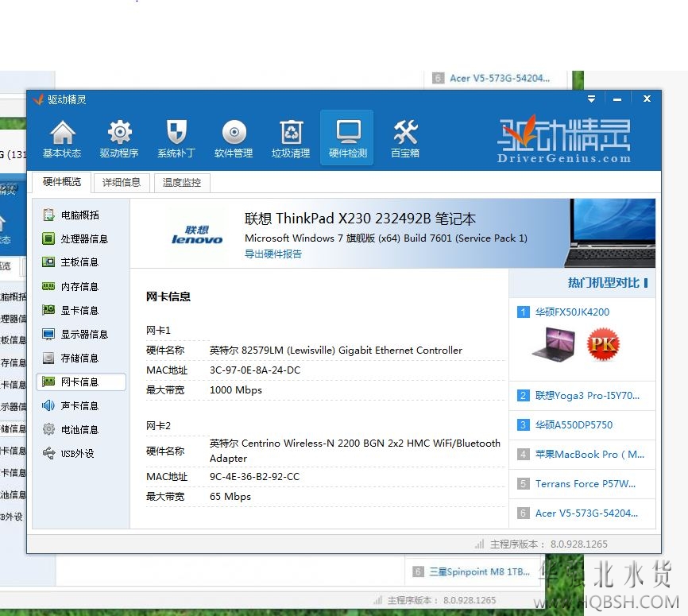Switch to the 硬件概览 tab
This screenshot has width=688, height=616.
[62, 182]
